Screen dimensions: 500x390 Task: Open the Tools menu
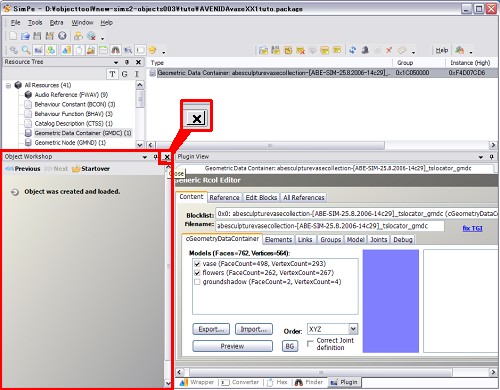[x=35, y=23]
